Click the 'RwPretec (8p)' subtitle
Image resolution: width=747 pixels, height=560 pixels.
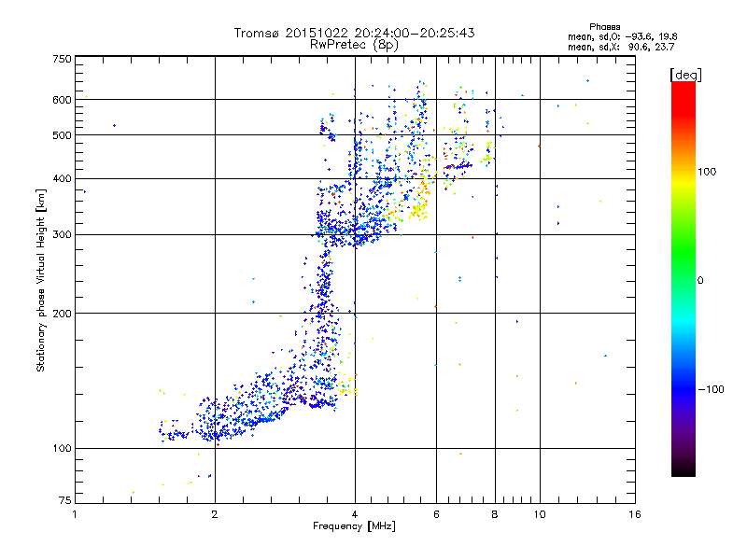[354, 45]
